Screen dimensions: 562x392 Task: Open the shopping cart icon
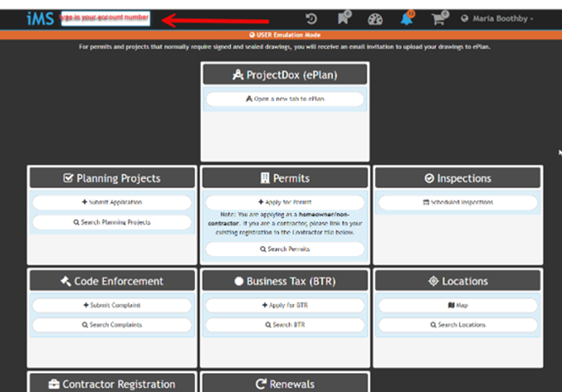[440, 18]
